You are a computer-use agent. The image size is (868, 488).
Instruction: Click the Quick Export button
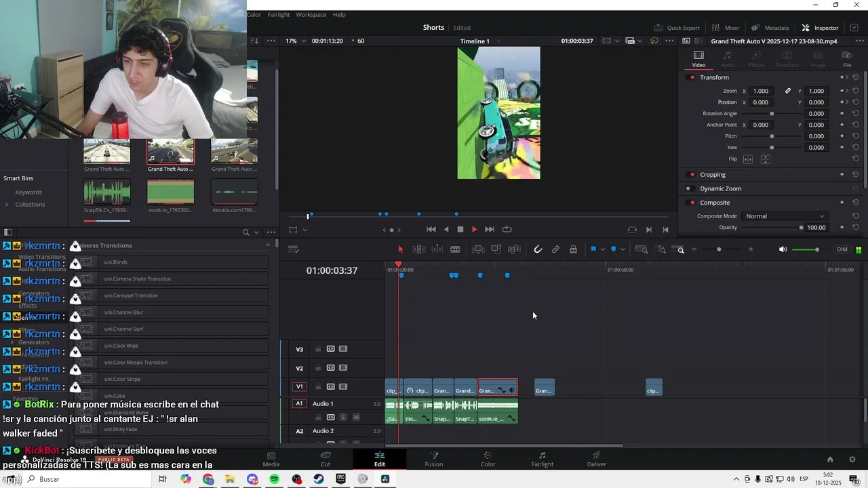click(x=676, y=28)
